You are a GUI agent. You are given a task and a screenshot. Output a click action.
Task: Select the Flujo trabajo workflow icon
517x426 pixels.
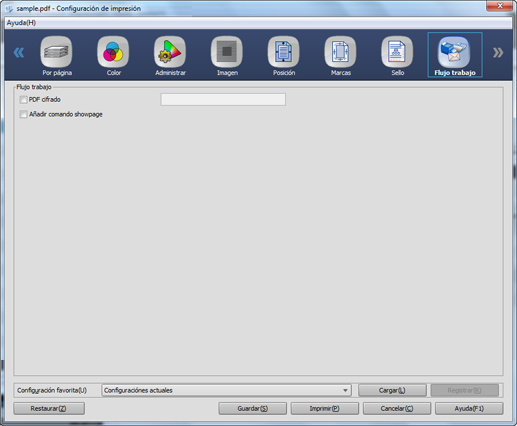coord(455,55)
